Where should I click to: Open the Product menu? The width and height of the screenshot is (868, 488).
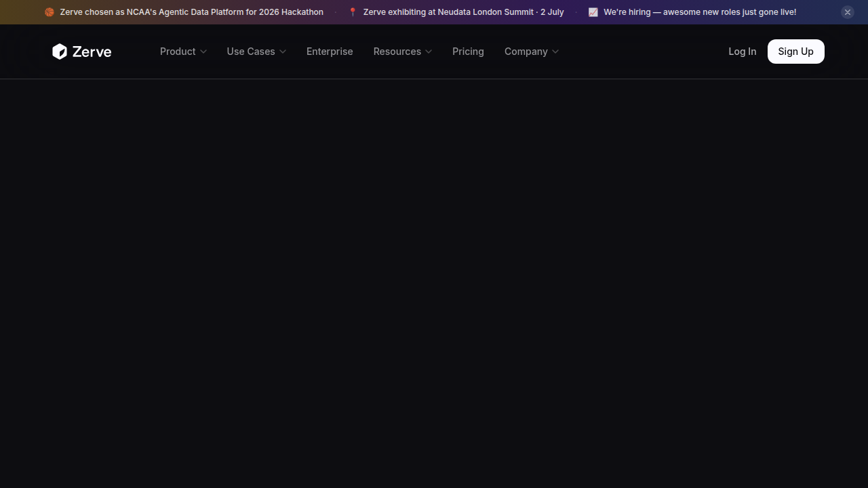183,52
